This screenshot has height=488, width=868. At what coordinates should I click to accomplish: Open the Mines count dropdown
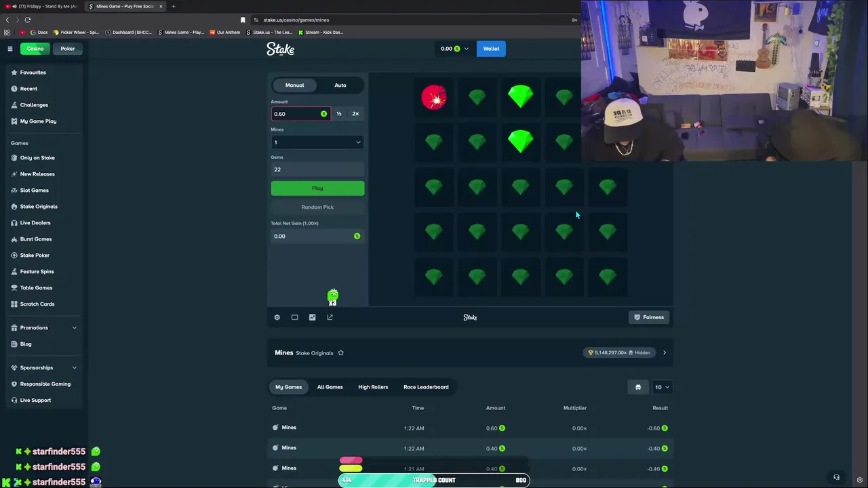[x=317, y=142]
